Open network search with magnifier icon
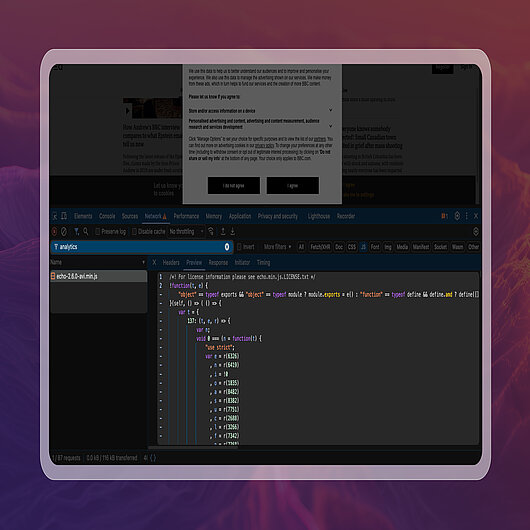 tap(86, 232)
